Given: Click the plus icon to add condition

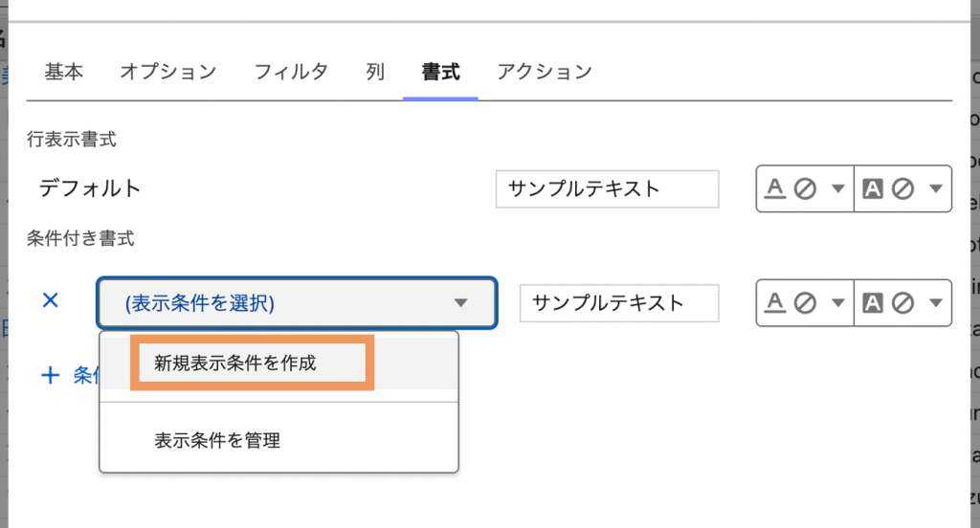Looking at the screenshot, I should pos(51,375).
